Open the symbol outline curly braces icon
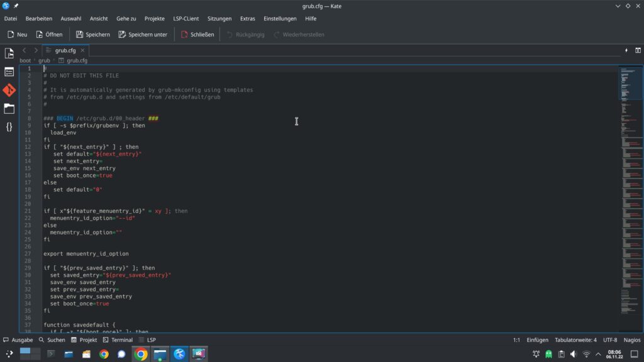 [9, 127]
